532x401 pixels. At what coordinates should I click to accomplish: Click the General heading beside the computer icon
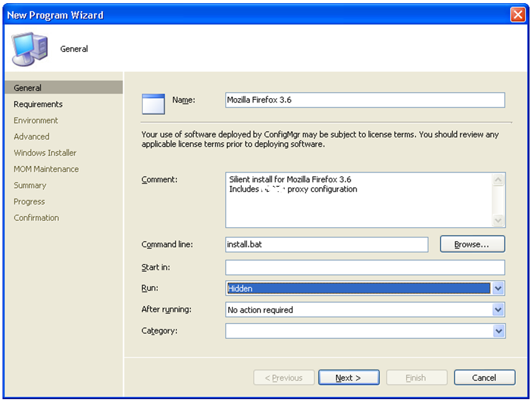[x=74, y=49]
